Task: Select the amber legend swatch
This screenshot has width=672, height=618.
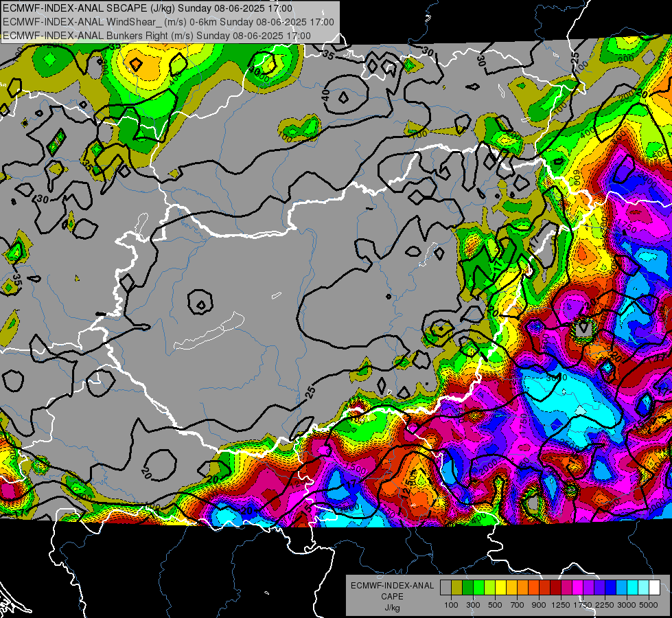Action: [511, 588]
